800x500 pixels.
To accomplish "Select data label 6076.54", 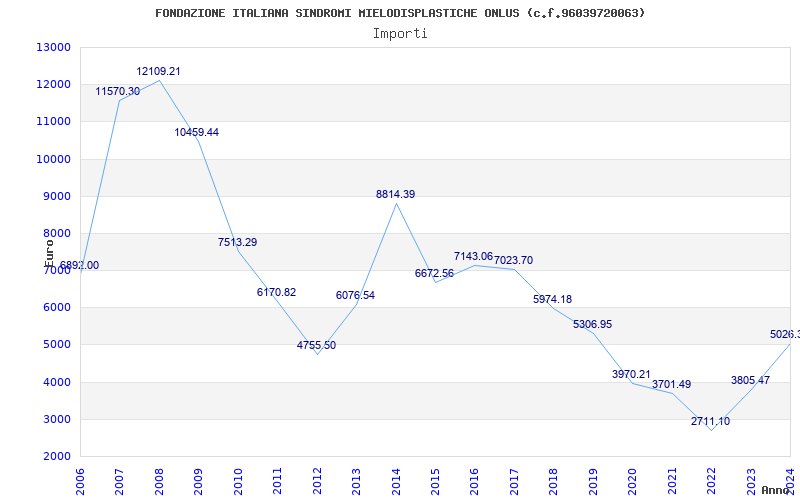I will pyautogui.click(x=356, y=295).
